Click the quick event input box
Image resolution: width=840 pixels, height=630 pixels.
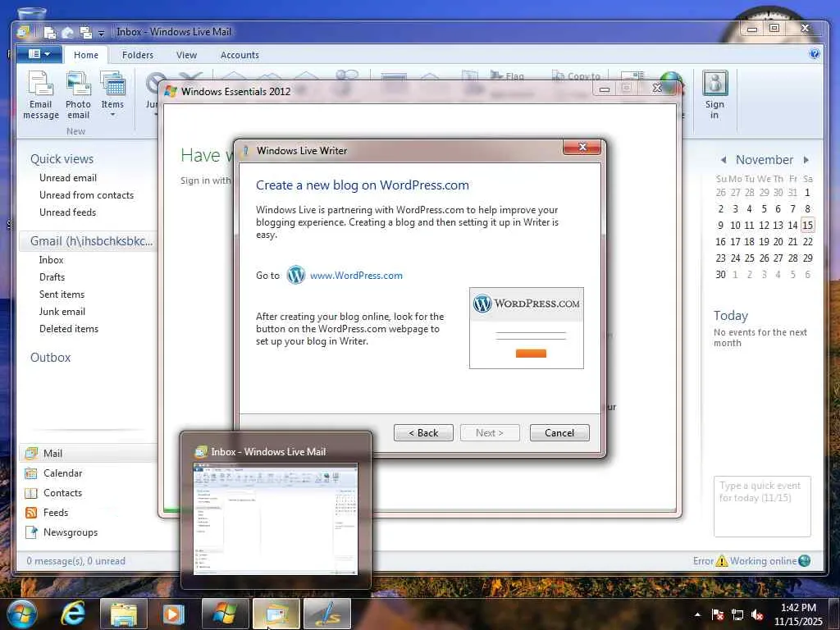(762, 505)
